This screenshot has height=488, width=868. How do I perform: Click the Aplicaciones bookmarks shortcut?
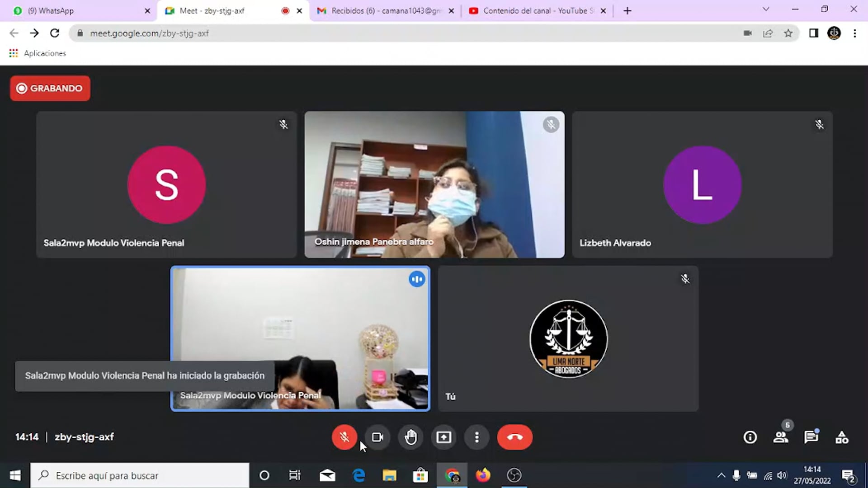tap(38, 53)
